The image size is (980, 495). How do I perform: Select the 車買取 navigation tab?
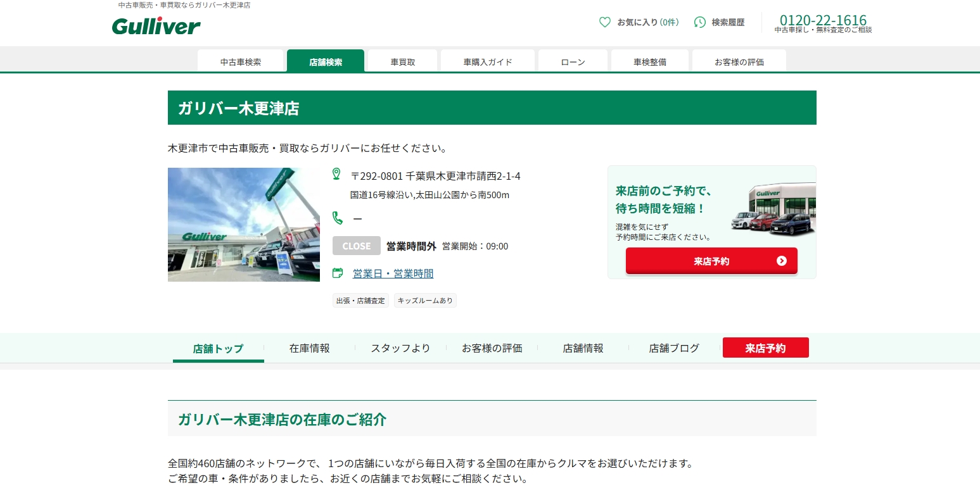402,62
